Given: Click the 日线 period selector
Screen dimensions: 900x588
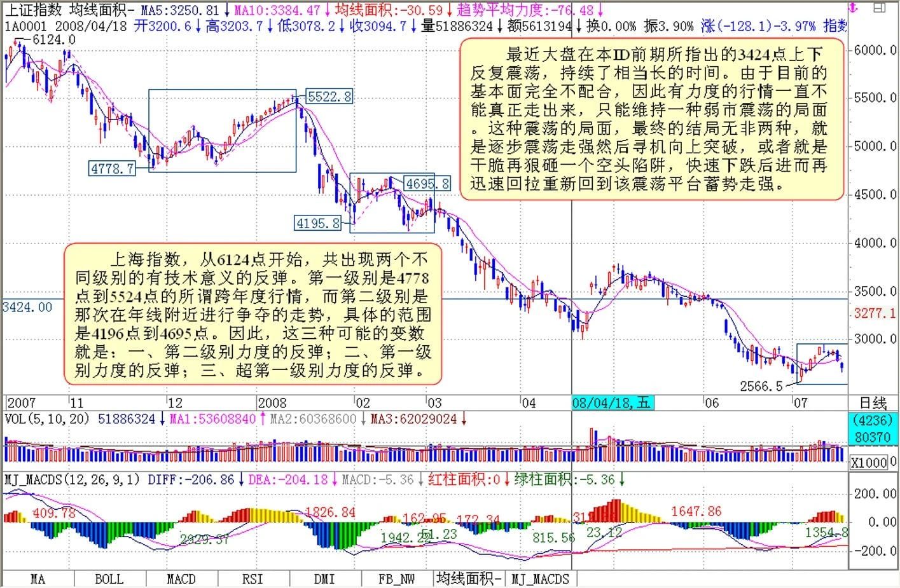Looking at the screenshot, I should click(873, 403).
